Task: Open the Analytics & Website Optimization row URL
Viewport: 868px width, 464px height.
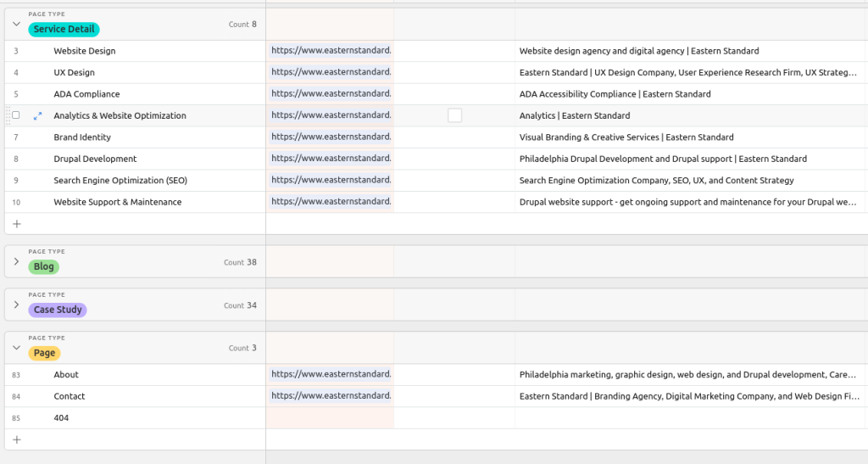Action: click(331, 115)
